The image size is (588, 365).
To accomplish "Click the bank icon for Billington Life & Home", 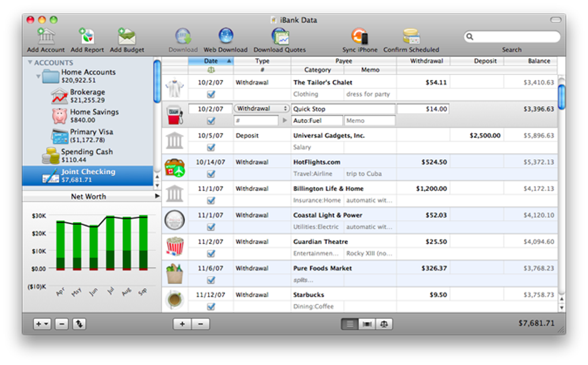I will (x=174, y=194).
